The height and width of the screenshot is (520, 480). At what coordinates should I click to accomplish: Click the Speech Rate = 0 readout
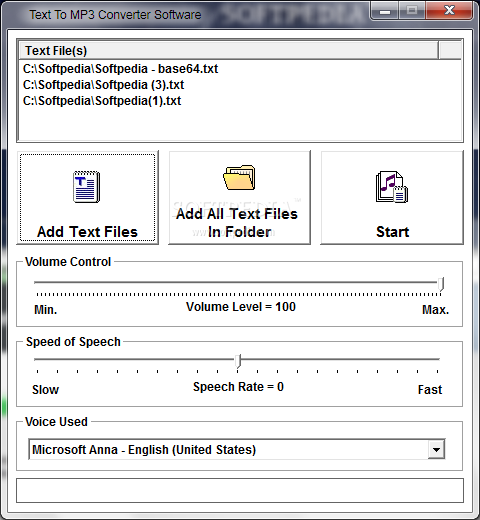tap(238, 387)
